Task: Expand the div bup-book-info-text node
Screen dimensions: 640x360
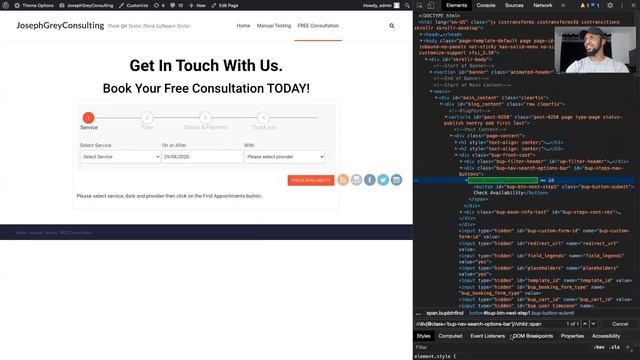Action: [x=461, y=212]
